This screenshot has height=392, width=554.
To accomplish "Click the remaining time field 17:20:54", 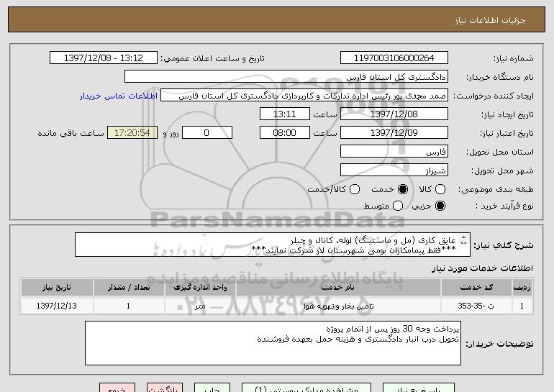I will coord(132,133).
